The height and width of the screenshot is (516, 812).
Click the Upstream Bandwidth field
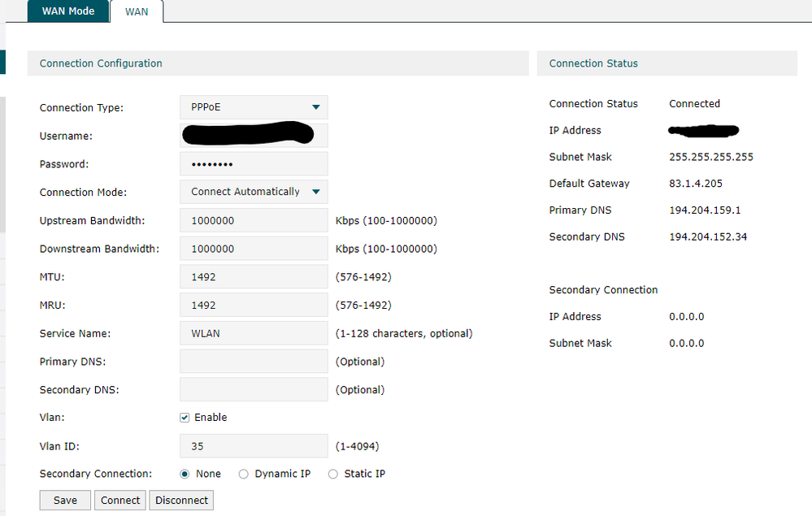click(254, 220)
